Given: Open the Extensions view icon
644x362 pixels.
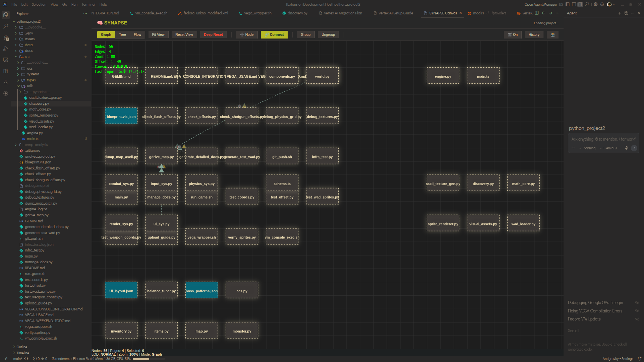Looking at the screenshot, I should coord(6,71).
